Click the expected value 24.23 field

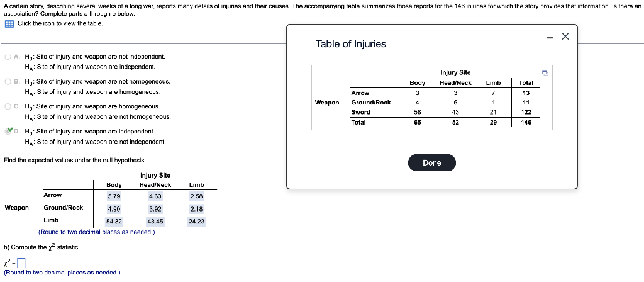tap(196, 222)
